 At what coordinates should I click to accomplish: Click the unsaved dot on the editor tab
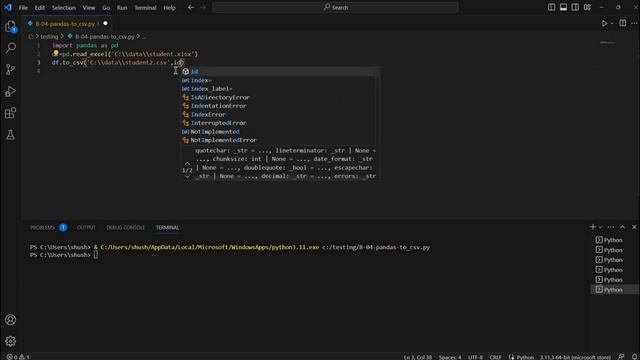point(105,24)
